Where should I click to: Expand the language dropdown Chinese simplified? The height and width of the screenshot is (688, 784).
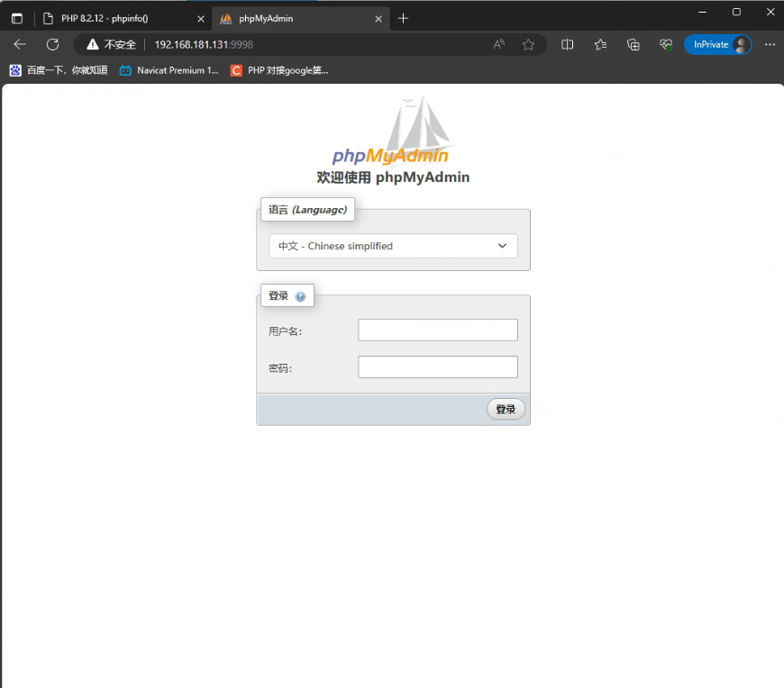coord(393,246)
